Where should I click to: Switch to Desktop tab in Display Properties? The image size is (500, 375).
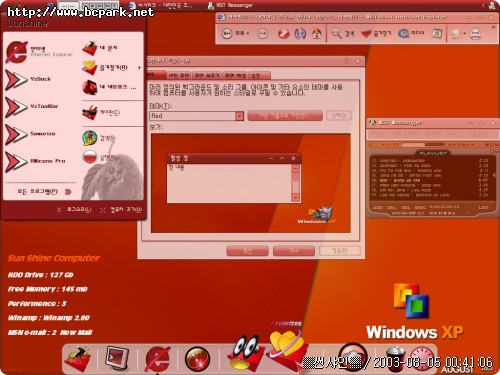click(179, 75)
